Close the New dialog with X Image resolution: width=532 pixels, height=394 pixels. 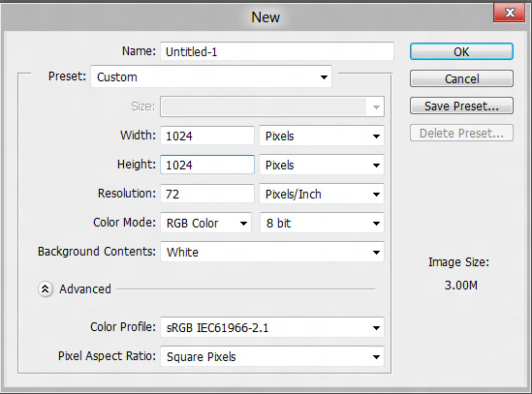tap(510, 13)
